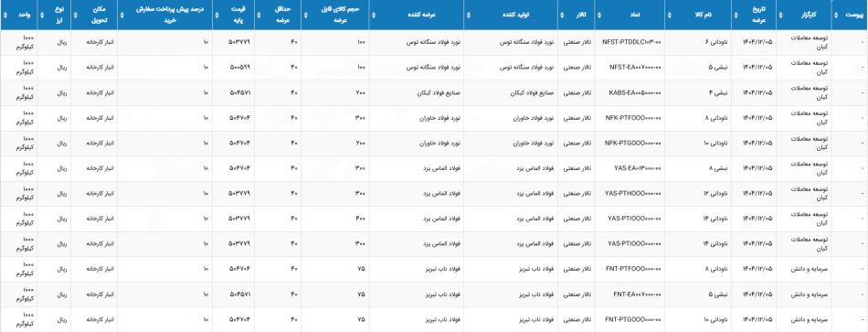Click the نوع ارز sort arrows
Screen dimensions: 868x332
pyautogui.click(x=41, y=15)
